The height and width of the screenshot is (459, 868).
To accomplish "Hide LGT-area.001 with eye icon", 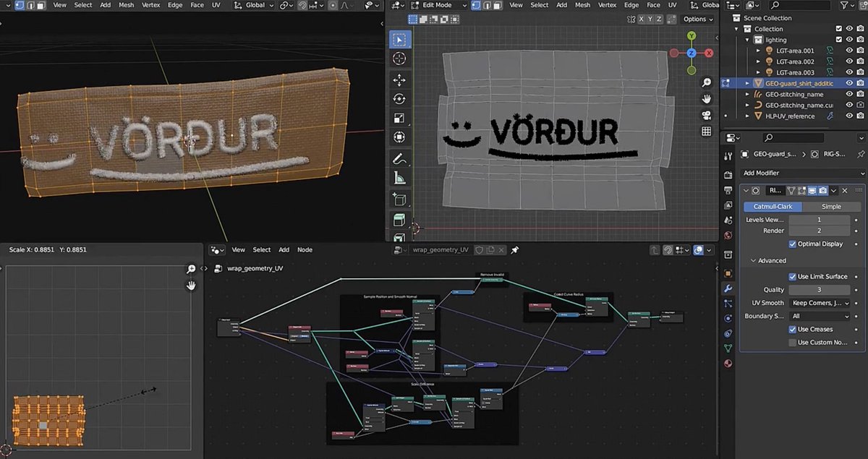I will (x=850, y=51).
